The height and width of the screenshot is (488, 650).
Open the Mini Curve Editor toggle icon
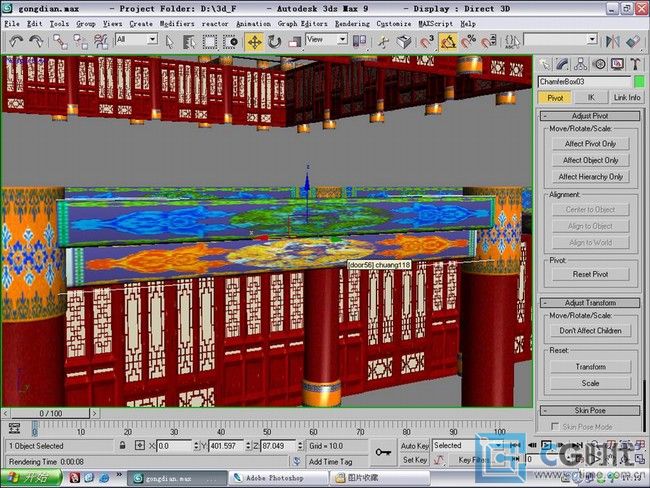pos(15,428)
